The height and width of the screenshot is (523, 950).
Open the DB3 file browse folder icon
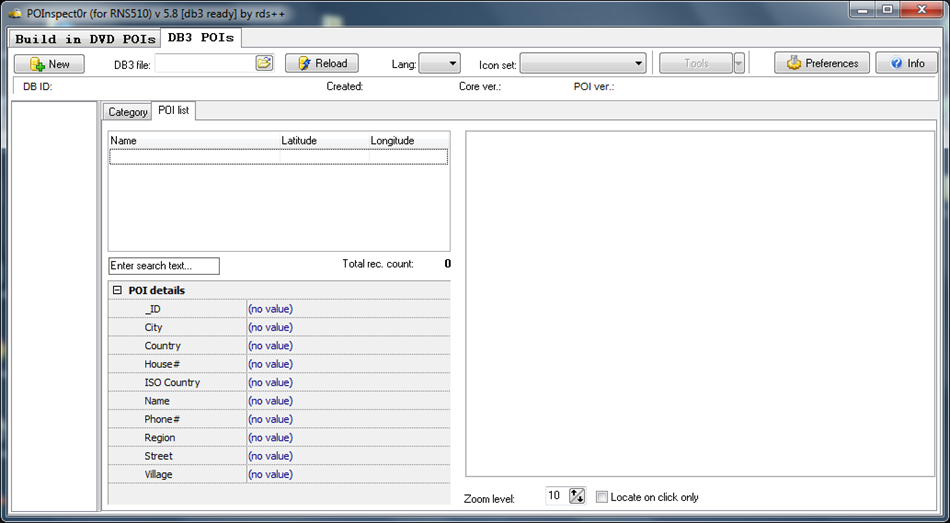point(264,63)
